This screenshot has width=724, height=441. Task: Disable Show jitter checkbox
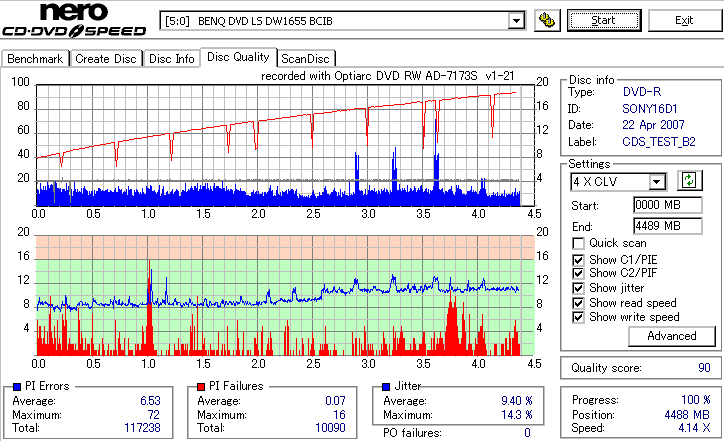click(578, 288)
